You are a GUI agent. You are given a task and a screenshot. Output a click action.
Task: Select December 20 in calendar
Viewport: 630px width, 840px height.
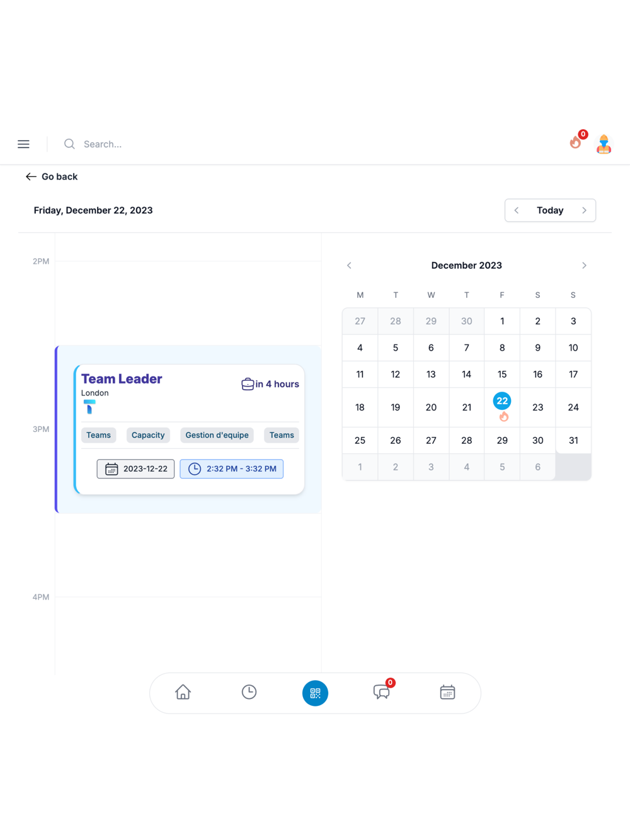[x=431, y=407]
